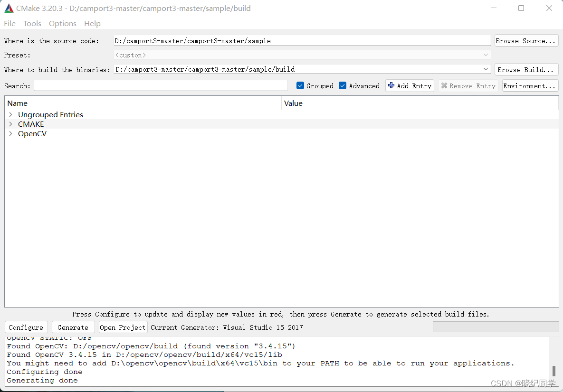Open the File menu
The width and height of the screenshot is (563, 392).
tap(10, 23)
